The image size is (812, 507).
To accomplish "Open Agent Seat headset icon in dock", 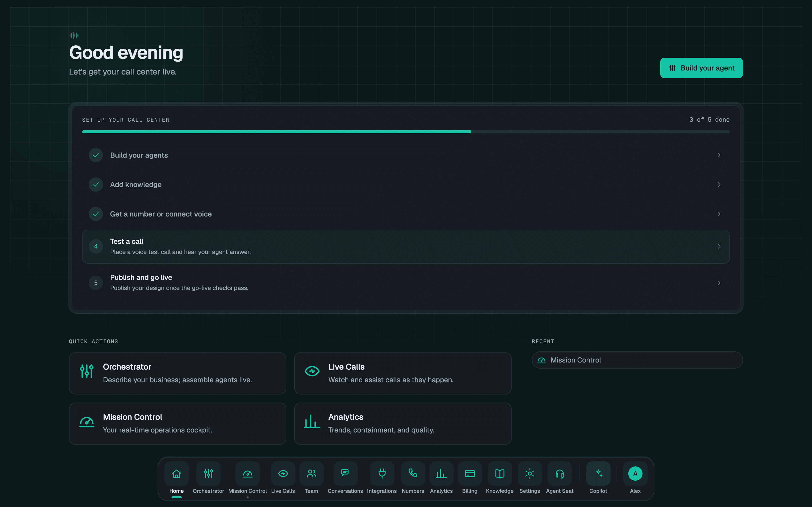I will [560, 474].
